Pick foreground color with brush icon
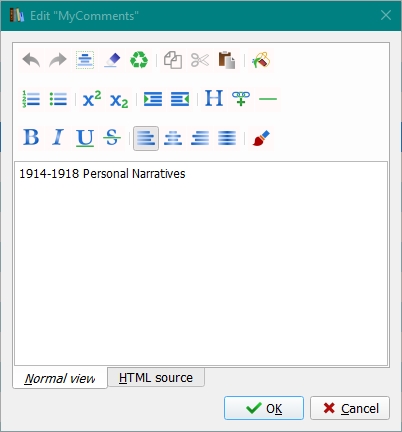The height and width of the screenshot is (432, 402). (x=261, y=138)
